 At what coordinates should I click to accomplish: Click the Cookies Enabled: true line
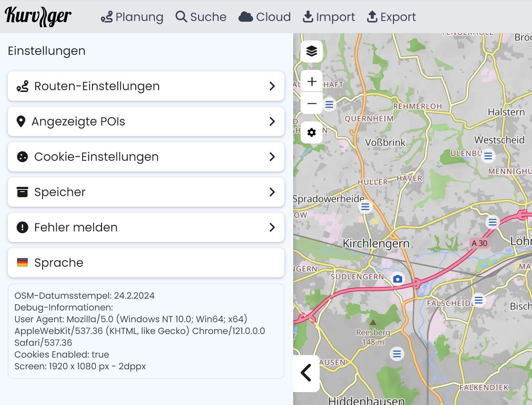point(62,355)
